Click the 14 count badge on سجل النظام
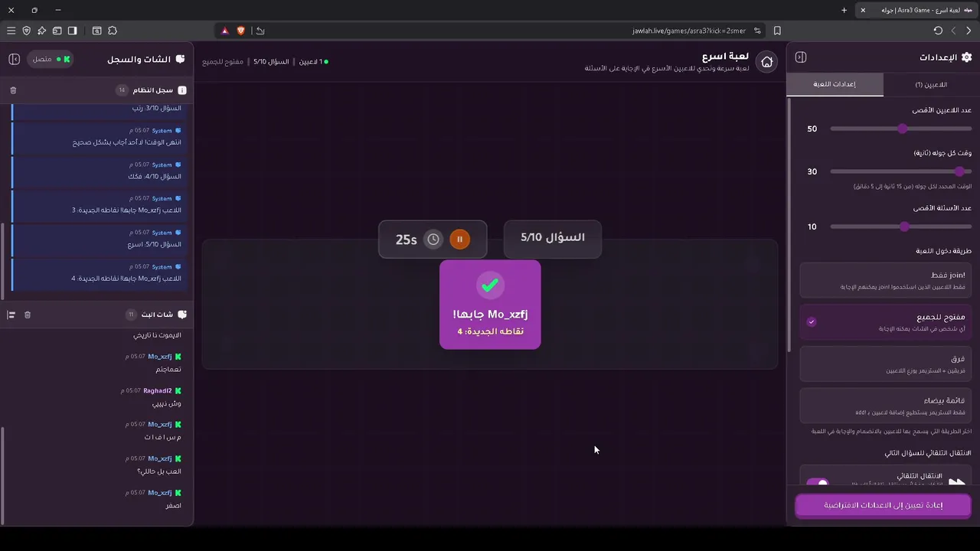 (122, 90)
